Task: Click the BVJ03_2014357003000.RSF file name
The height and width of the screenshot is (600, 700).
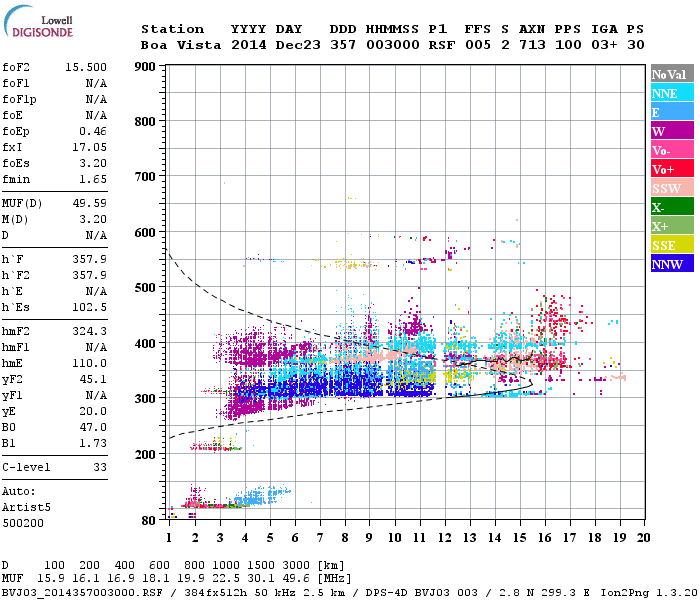Action: [82, 593]
